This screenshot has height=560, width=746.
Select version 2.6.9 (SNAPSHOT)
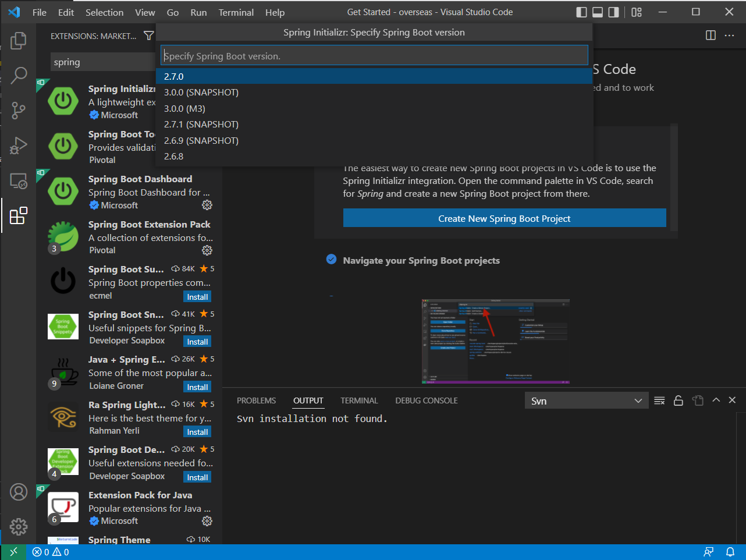374,140
